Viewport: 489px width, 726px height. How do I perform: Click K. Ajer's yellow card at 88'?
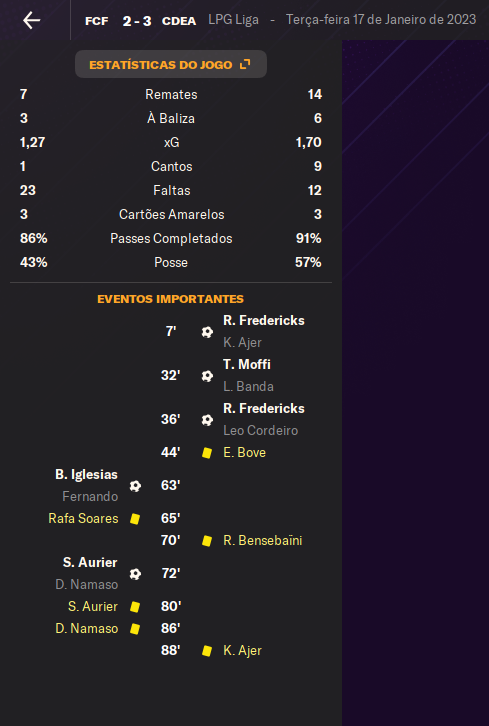tap(207, 651)
